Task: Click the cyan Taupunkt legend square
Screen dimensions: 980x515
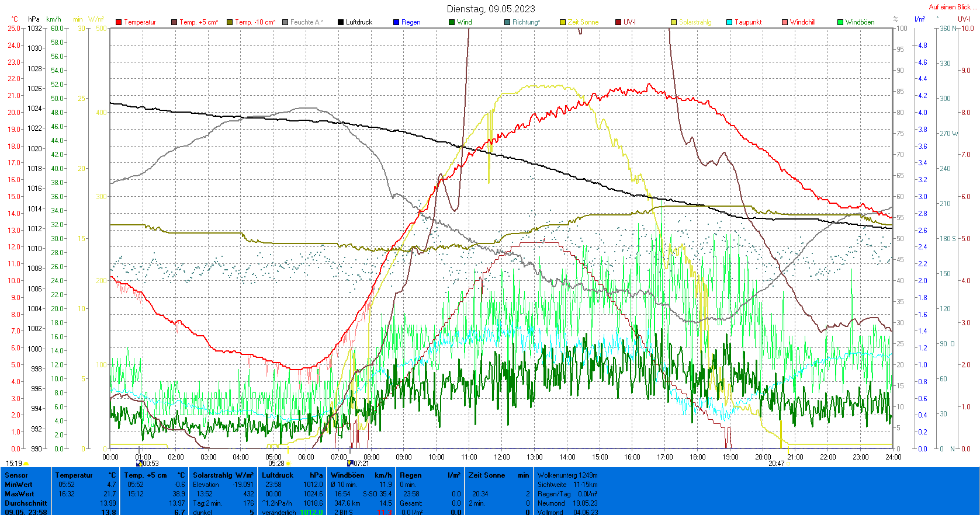Action: (x=729, y=22)
